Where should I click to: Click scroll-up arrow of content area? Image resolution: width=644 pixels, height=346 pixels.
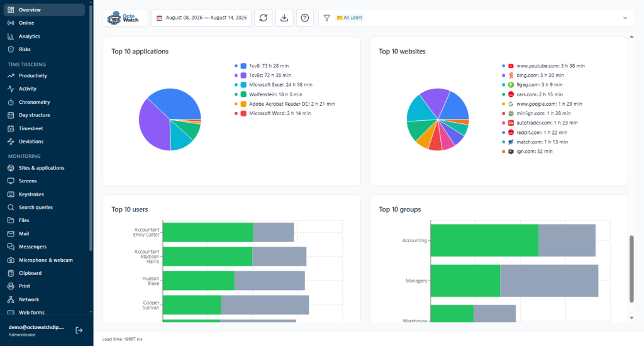(x=631, y=37)
